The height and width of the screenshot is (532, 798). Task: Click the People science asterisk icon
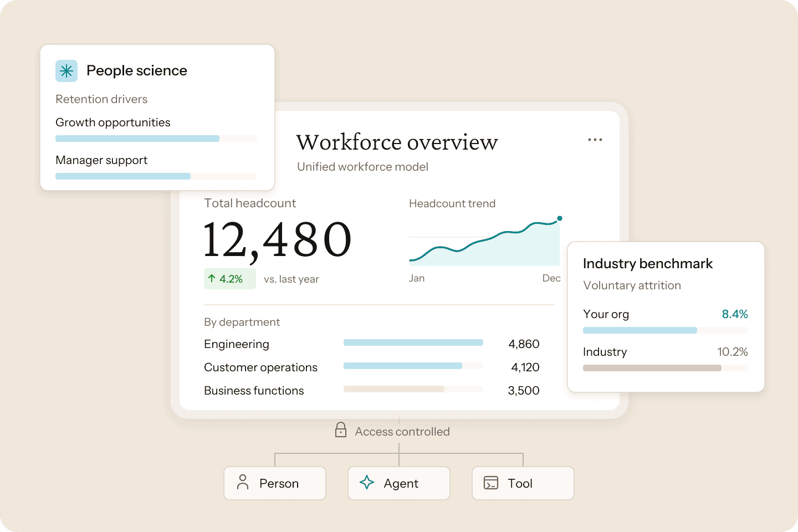pos(66,71)
